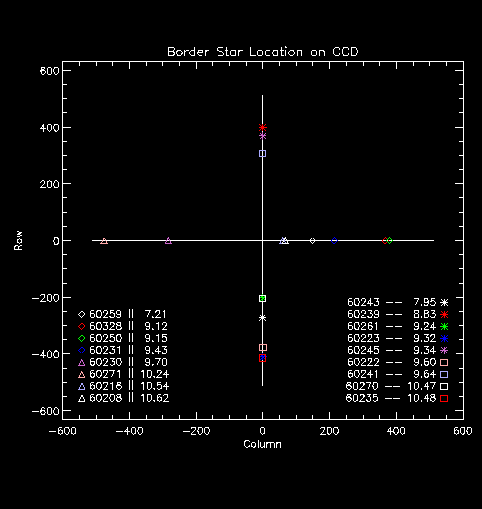Select the small white diamond data point on the horizontal line
Viewport: 482px width, 509px height.
click(x=312, y=241)
